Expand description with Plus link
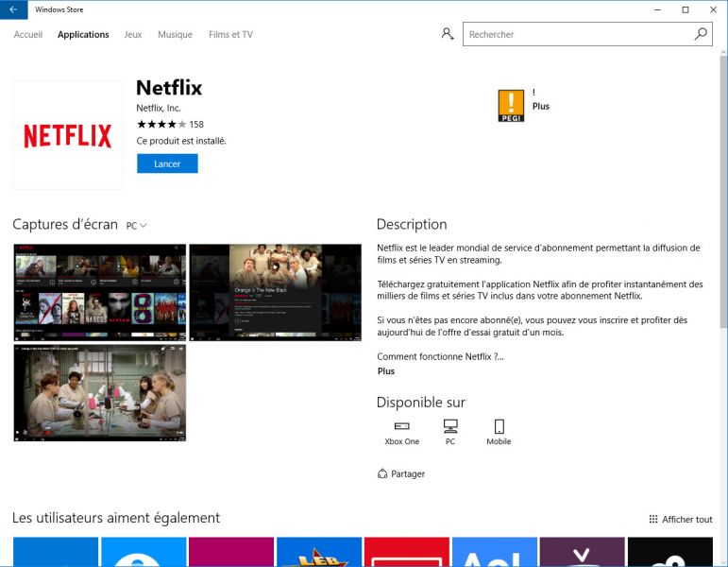Viewport: 728px width, 567px height. coord(386,370)
